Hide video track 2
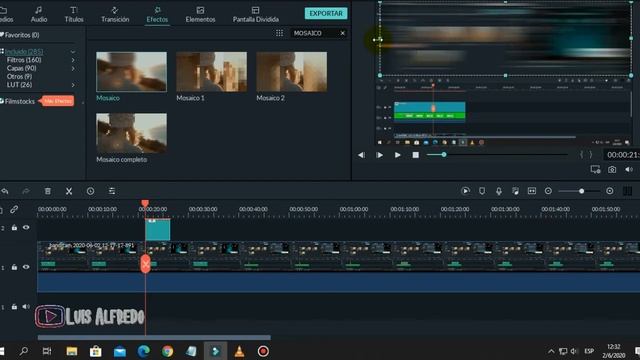 [26, 228]
